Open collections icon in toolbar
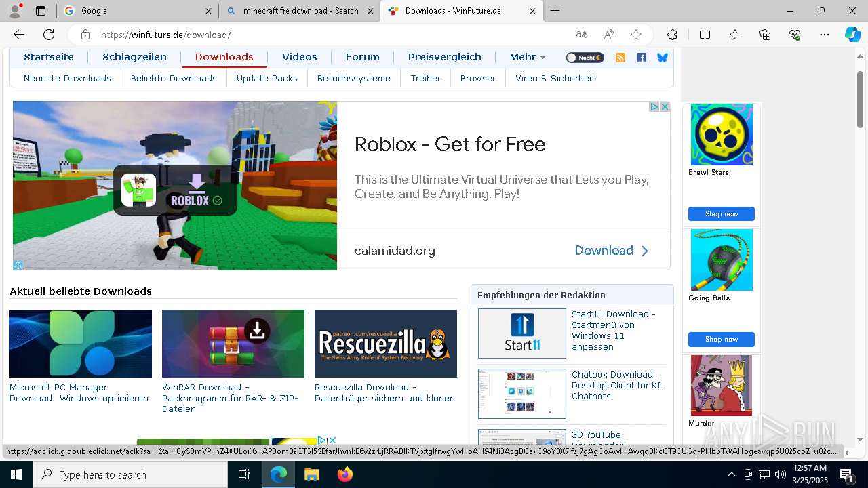Image resolution: width=868 pixels, height=488 pixels. [x=765, y=35]
